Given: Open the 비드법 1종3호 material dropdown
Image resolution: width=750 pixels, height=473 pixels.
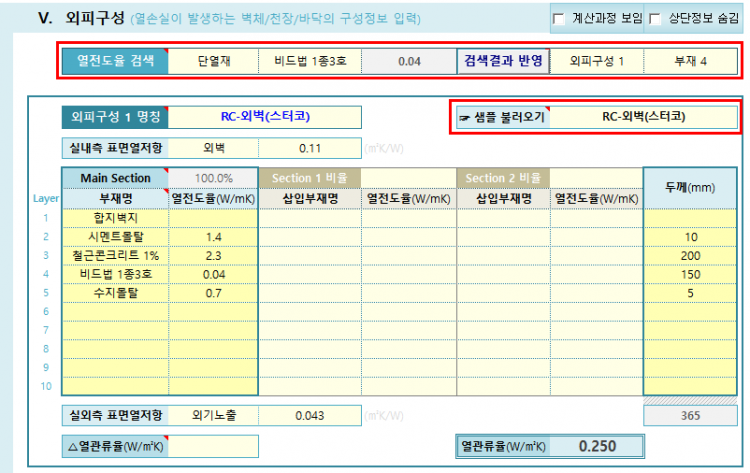Looking at the screenshot, I should pyautogui.click(x=308, y=61).
